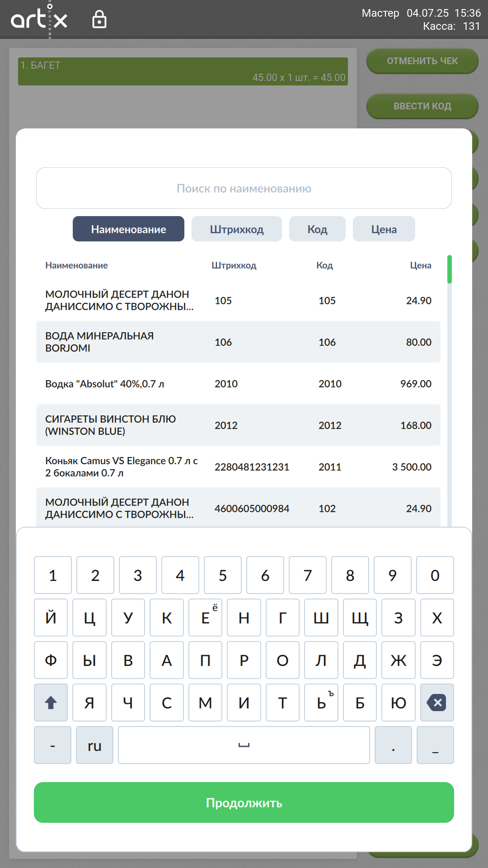This screenshot has width=488, height=868.
Task: Select СИГАРЕТЫ ВИНСТОН БЛЮ row
Action: (x=238, y=425)
